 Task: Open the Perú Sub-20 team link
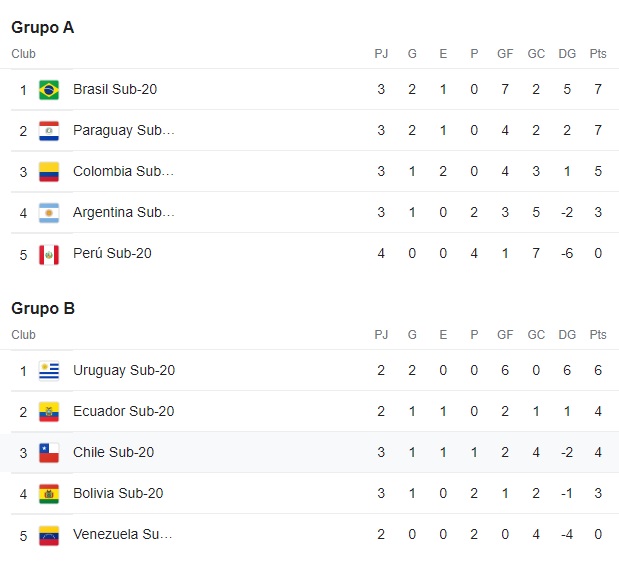click(112, 253)
